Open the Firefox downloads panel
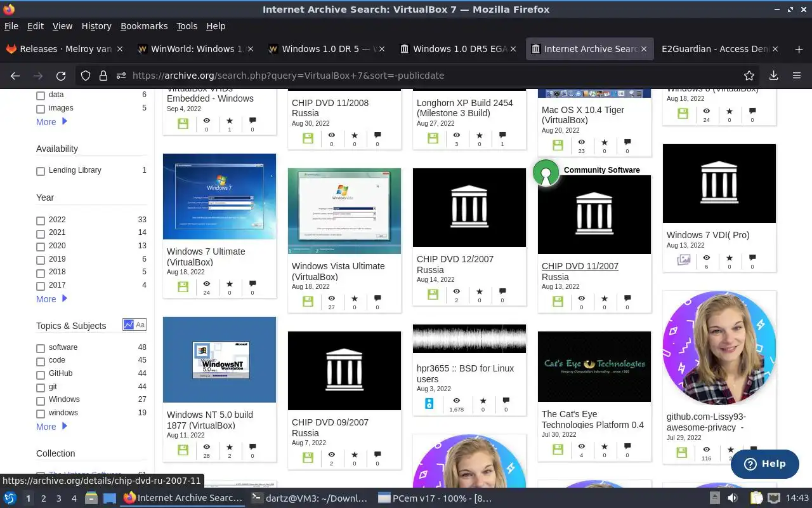 pyautogui.click(x=773, y=76)
